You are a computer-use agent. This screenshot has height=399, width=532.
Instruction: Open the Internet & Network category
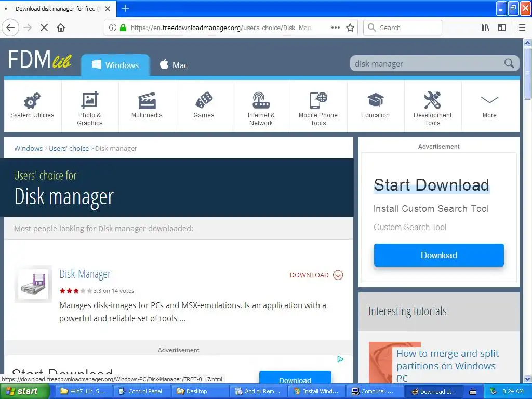pyautogui.click(x=261, y=106)
